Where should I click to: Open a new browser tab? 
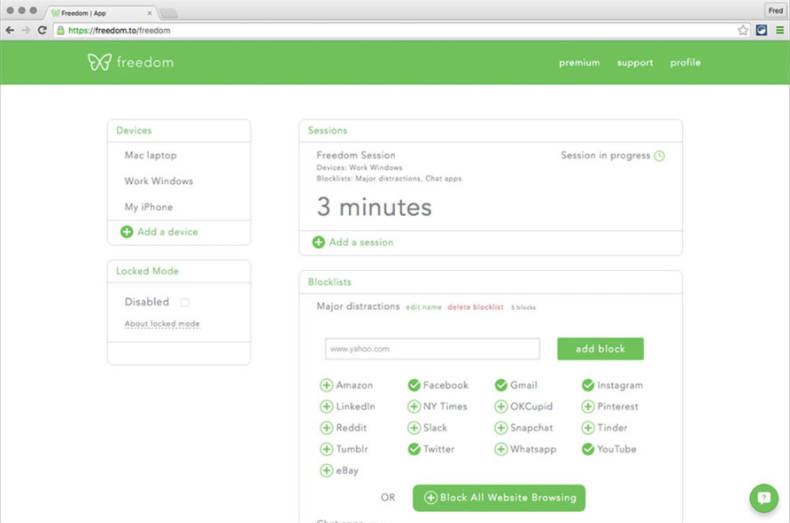169,14
